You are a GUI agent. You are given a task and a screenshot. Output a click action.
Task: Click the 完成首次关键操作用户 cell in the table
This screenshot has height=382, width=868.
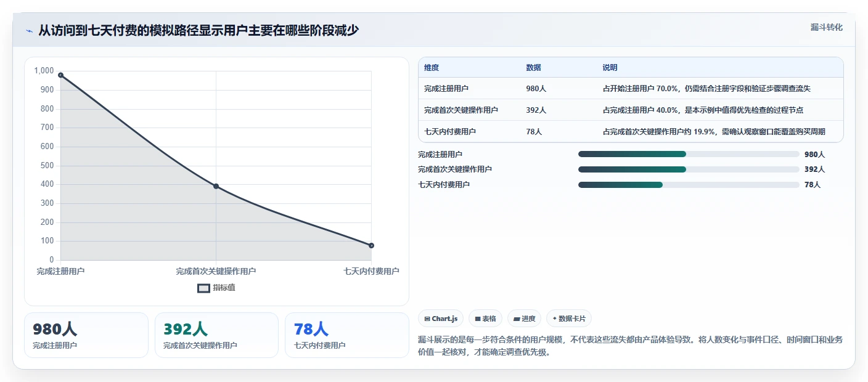pos(461,110)
